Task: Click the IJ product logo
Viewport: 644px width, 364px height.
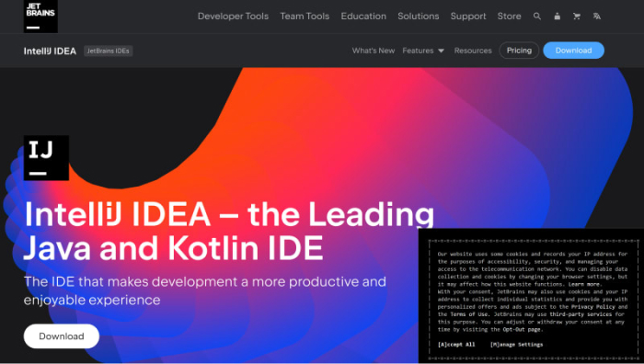Action: point(46,158)
